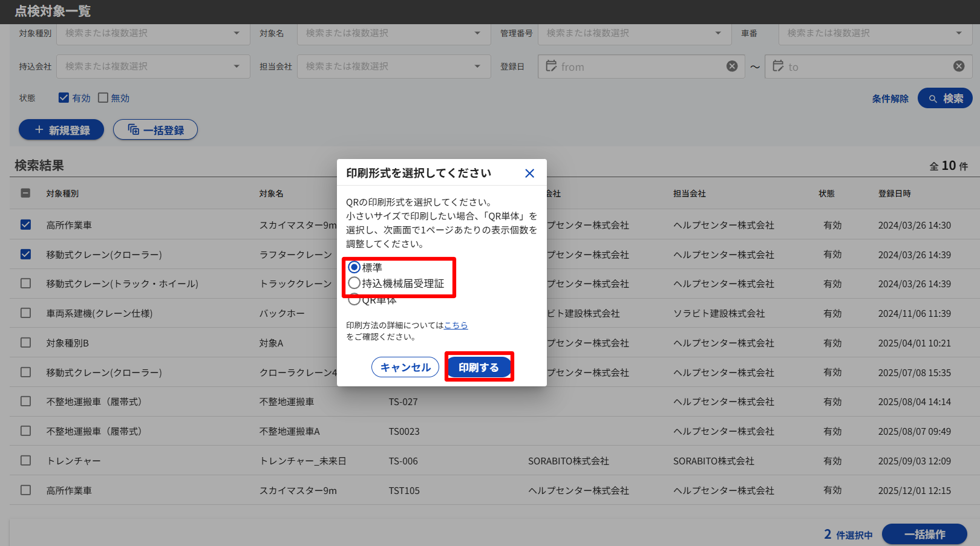
Task: Toggle the select-all checkbox in table header
Action: pyautogui.click(x=25, y=193)
